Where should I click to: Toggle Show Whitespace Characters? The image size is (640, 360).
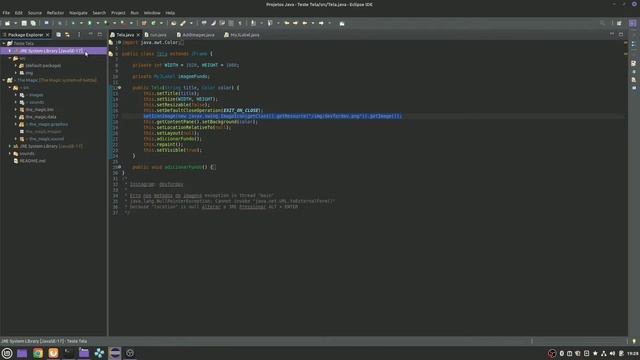tap(240, 23)
